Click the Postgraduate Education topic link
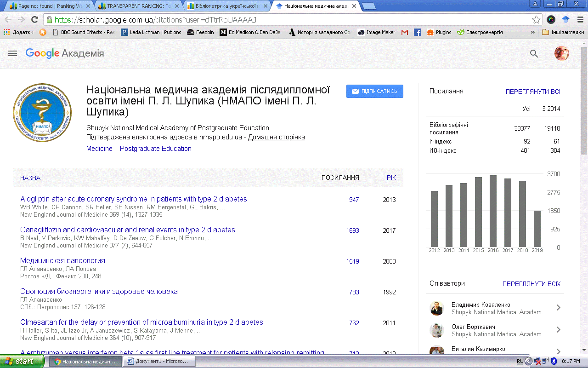 click(156, 149)
